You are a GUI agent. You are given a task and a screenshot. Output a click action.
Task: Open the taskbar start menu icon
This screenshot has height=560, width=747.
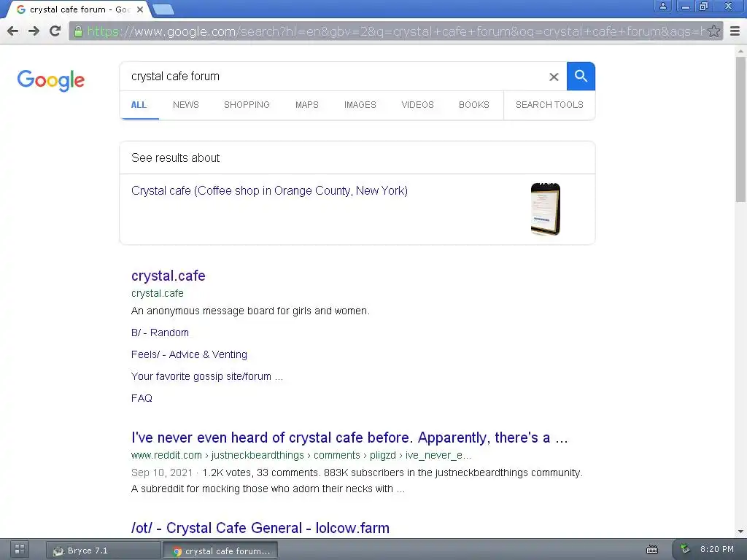20,549
